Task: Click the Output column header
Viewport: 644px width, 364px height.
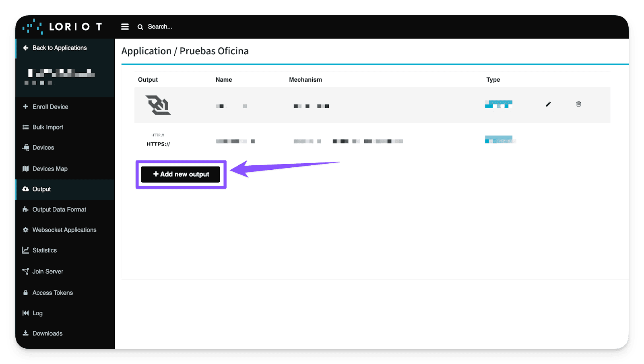Action: [x=148, y=80]
